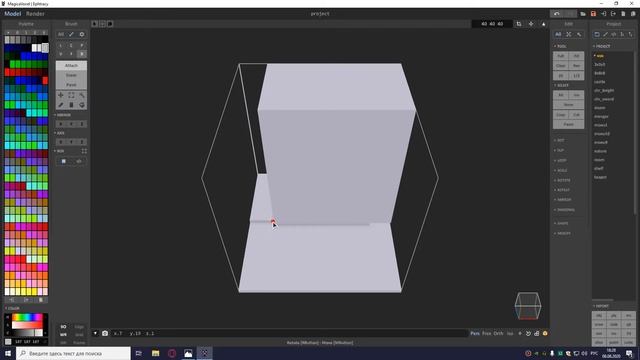Toggle Grid display option
Image resolution: width=640 pixels, height=360 pixels.
click(x=79, y=335)
